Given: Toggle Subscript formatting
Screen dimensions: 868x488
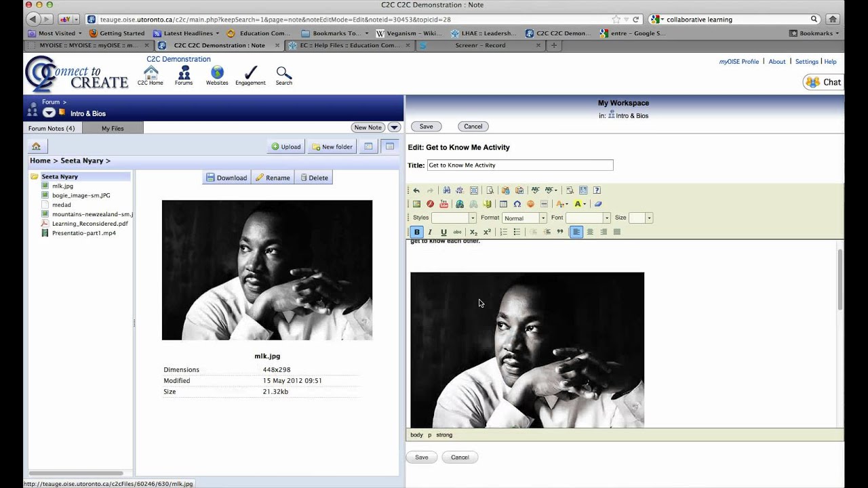Looking at the screenshot, I should tap(473, 232).
